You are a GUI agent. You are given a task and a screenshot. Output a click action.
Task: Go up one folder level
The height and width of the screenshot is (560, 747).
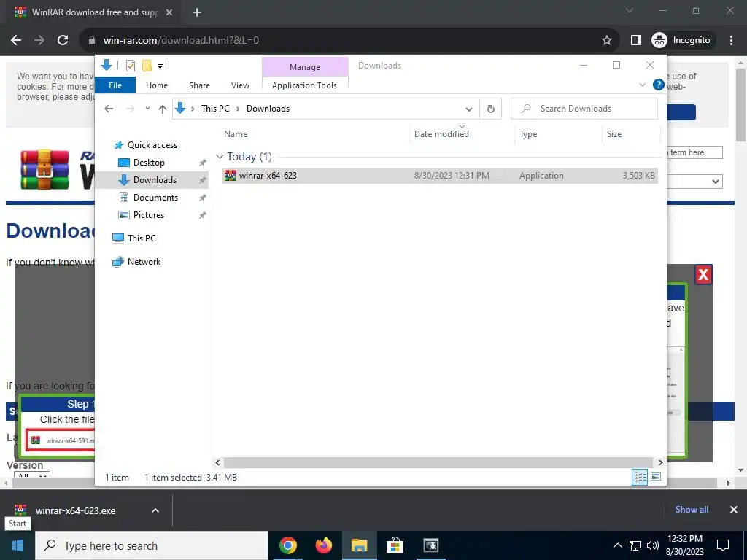click(x=163, y=109)
